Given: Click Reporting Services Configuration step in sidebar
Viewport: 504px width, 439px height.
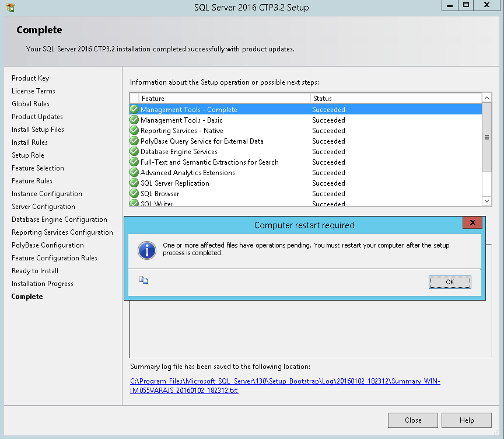Looking at the screenshot, I should [x=62, y=232].
